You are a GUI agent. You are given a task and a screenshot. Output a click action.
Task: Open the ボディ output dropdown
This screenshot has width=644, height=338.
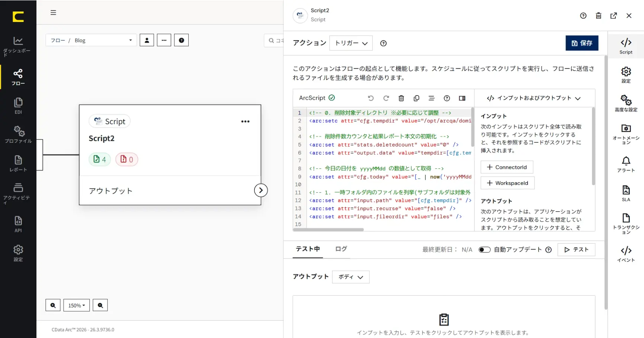[x=351, y=277]
